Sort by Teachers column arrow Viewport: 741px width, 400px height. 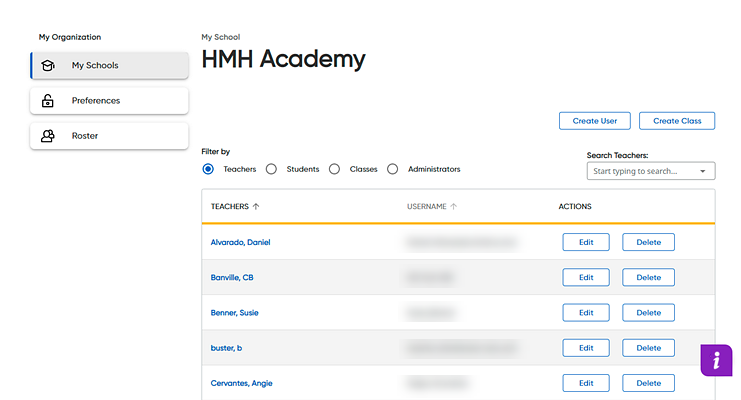point(256,207)
